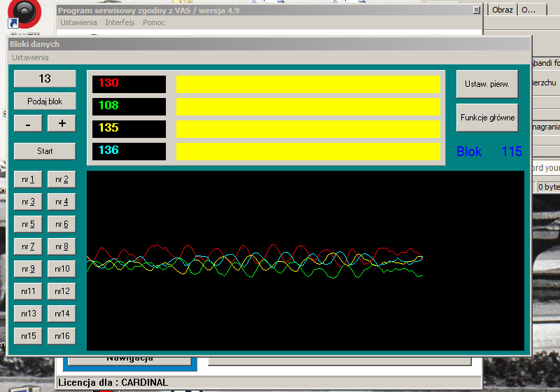The image size is (560, 392).
Task: Select block button nr 8
Action: coord(62,247)
